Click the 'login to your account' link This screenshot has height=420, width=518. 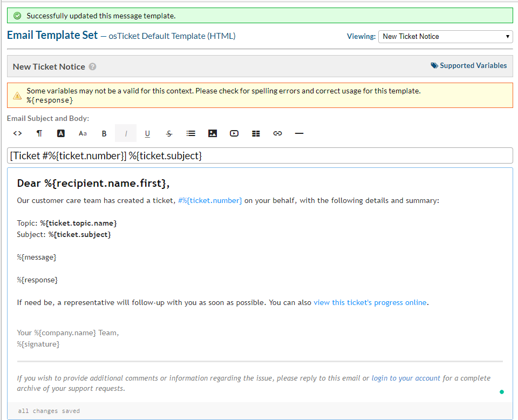(406, 378)
